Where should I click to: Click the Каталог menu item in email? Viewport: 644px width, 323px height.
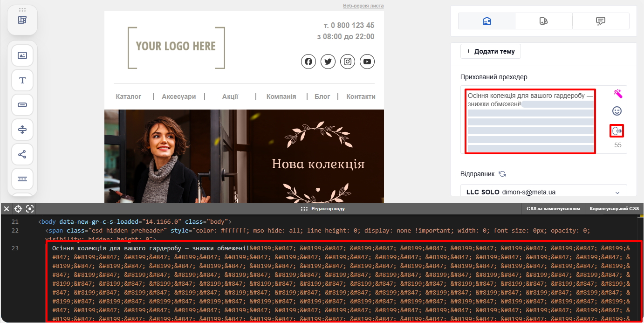pyautogui.click(x=129, y=96)
